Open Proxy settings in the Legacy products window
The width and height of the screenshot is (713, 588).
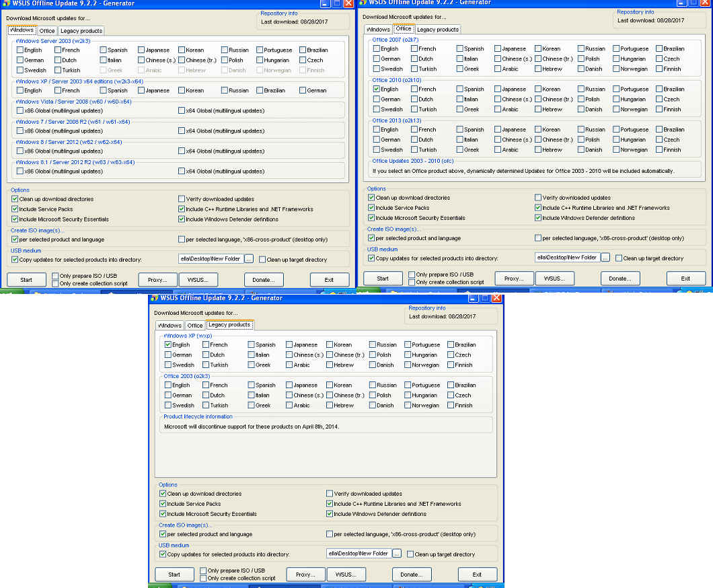(x=305, y=575)
